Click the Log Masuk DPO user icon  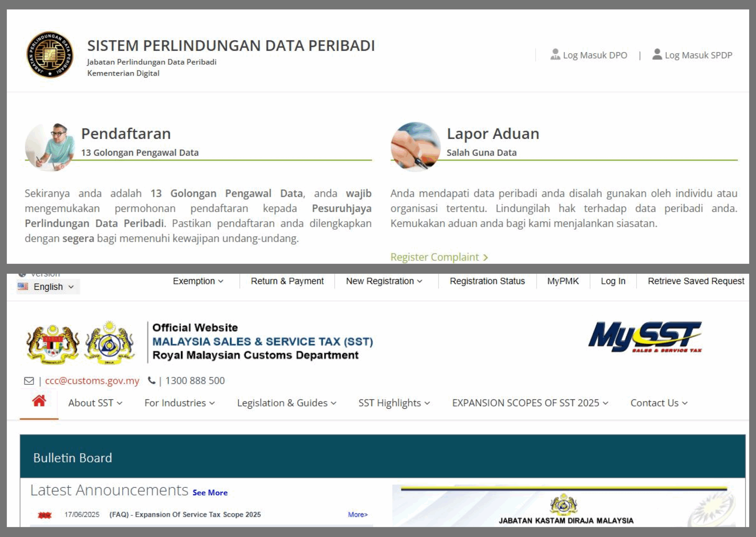(555, 55)
